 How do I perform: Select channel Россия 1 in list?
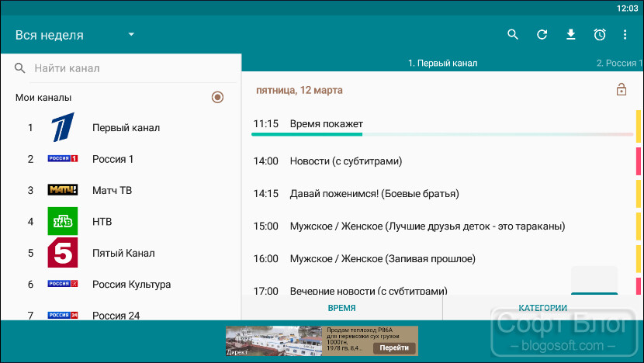click(x=121, y=159)
